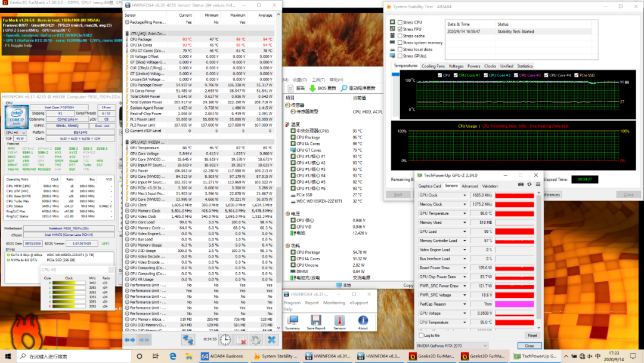The image size is (644, 363).
Task: Open the HWiNFO About info icon
Action: 363,321
